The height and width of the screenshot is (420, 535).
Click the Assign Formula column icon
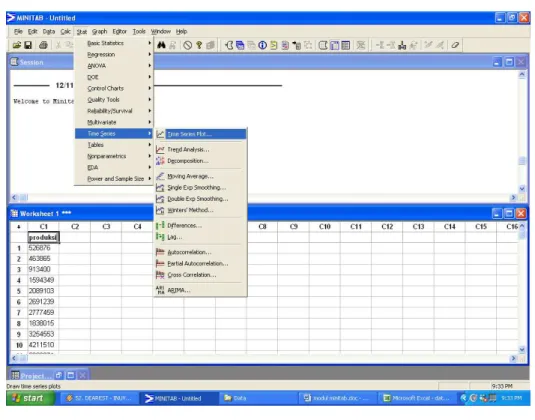402,45
